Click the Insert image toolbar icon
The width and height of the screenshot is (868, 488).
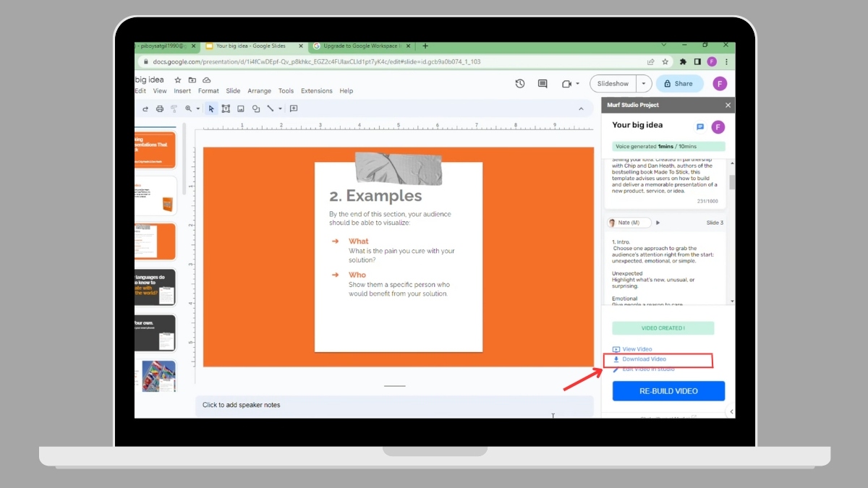(241, 109)
